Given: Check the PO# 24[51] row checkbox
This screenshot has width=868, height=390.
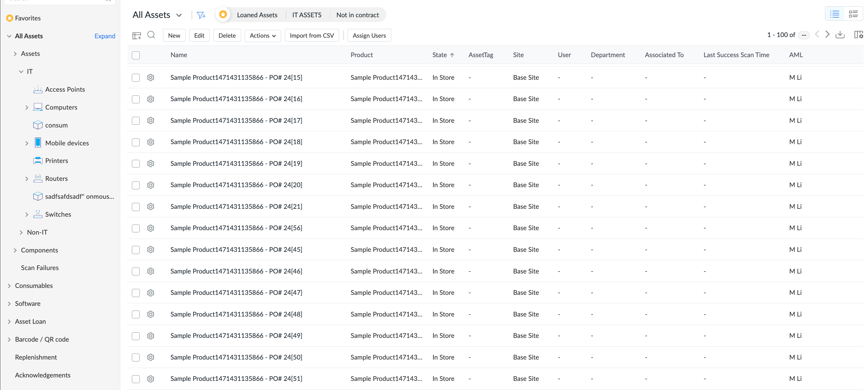Looking at the screenshot, I should (136, 379).
